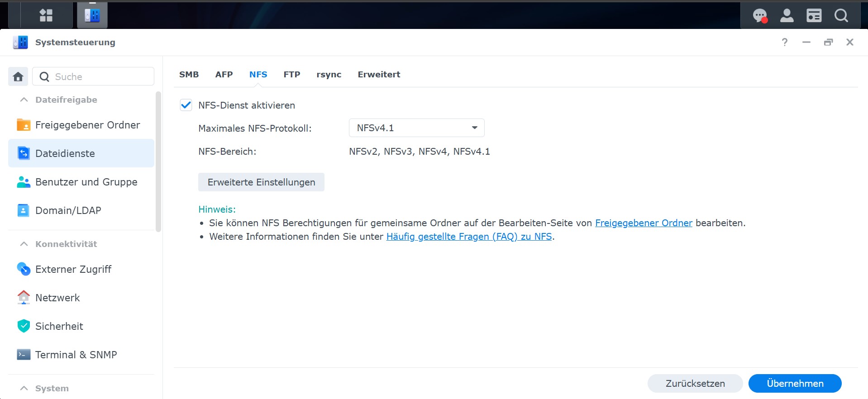Uncheck NFS-Dienst aktivieren checkbox
The height and width of the screenshot is (399, 868).
pyautogui.click(x=186, y=105)
